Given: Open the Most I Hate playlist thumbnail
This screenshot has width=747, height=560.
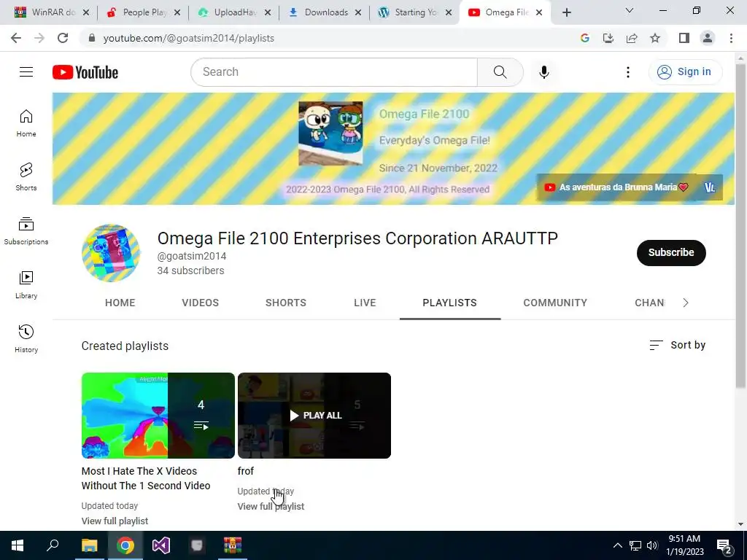Looking at the screenshot, I should coord(158,415).
